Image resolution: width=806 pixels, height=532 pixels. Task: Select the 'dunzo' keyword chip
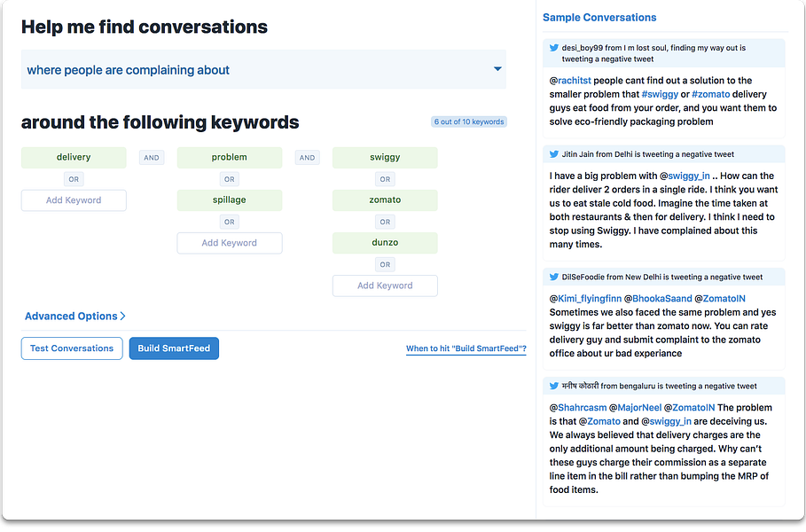(x=385, y=243)
